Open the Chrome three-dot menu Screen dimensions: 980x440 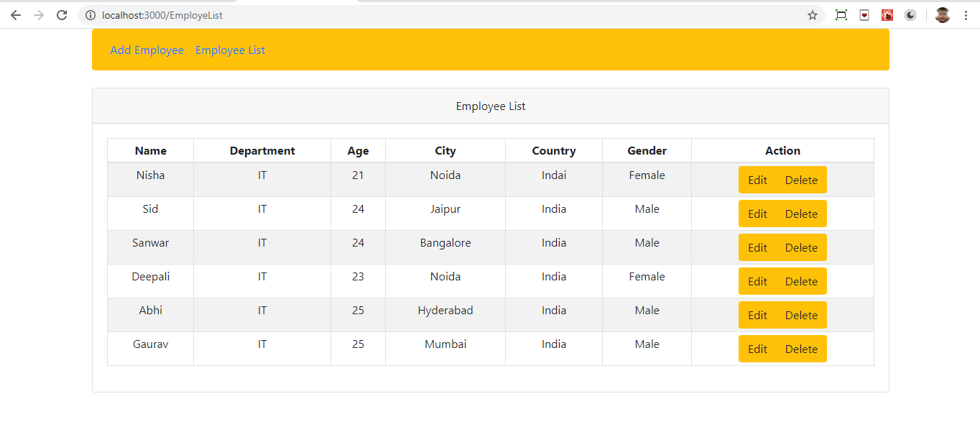point(966,15)
